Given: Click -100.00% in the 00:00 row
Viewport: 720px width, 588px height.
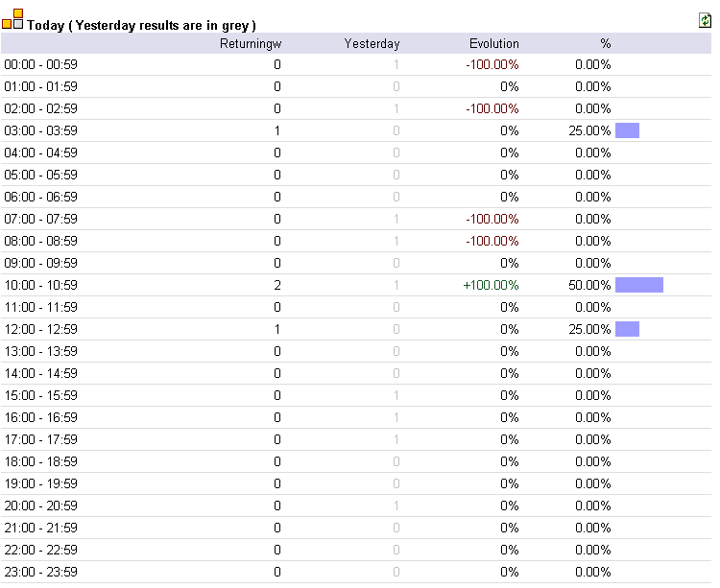Looking at the screenshot, I should coord(492,64).
